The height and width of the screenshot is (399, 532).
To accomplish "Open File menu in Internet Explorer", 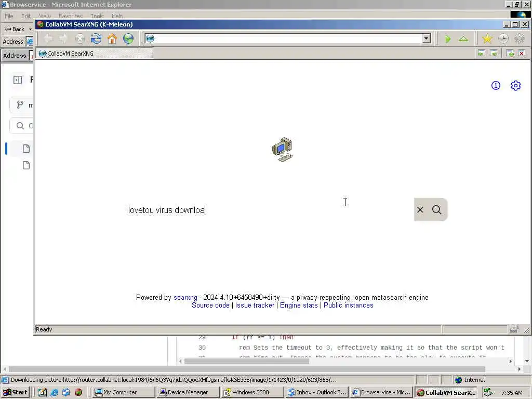I will click(x=9, y=16).
